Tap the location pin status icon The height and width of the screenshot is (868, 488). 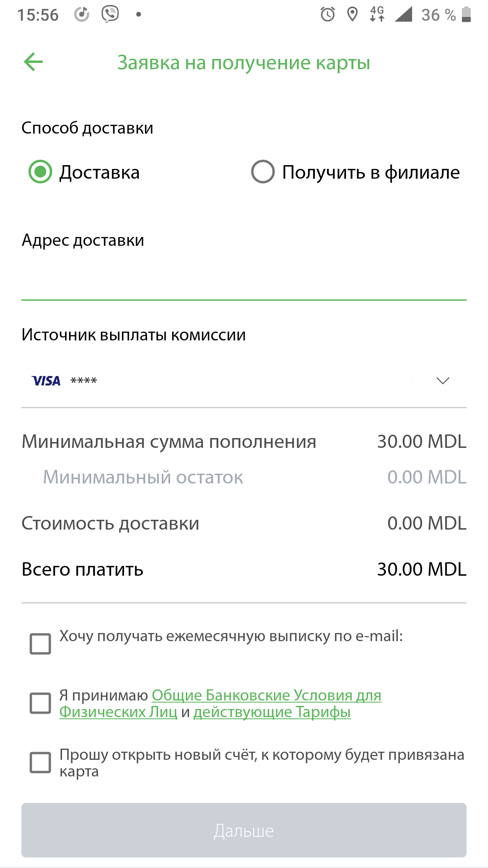click(x=352, y=15)
